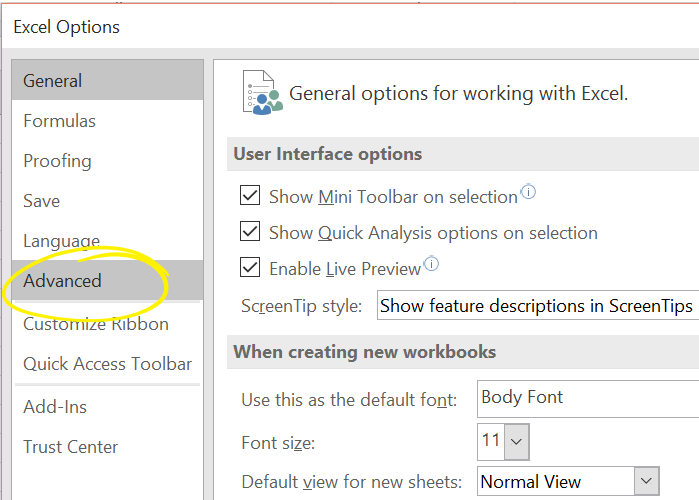Open the Advanced options category

pyautogui.click(x=63, y=281)
